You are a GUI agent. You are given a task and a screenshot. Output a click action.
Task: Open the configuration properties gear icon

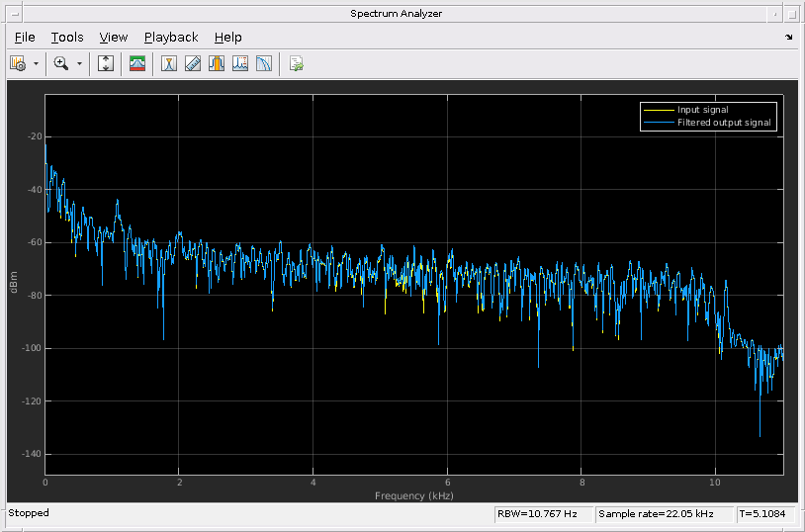click(x=18, y=63)
